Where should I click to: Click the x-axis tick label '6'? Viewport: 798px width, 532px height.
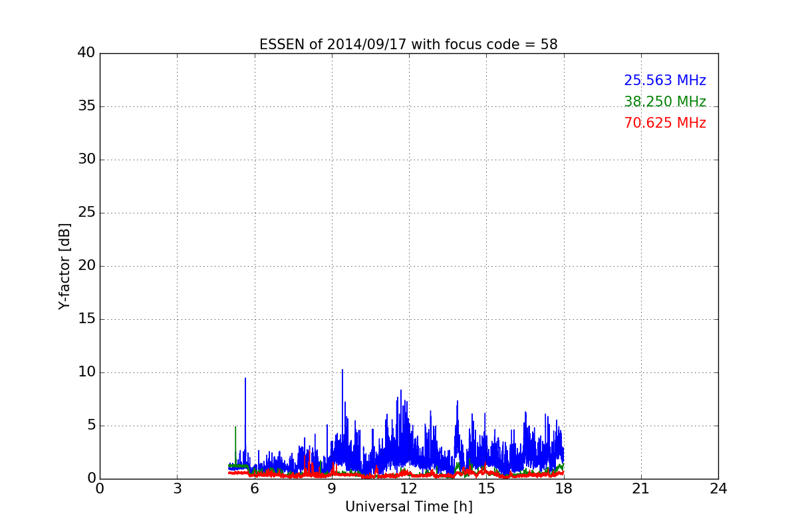pyautogui.click(x=254, y=489)
